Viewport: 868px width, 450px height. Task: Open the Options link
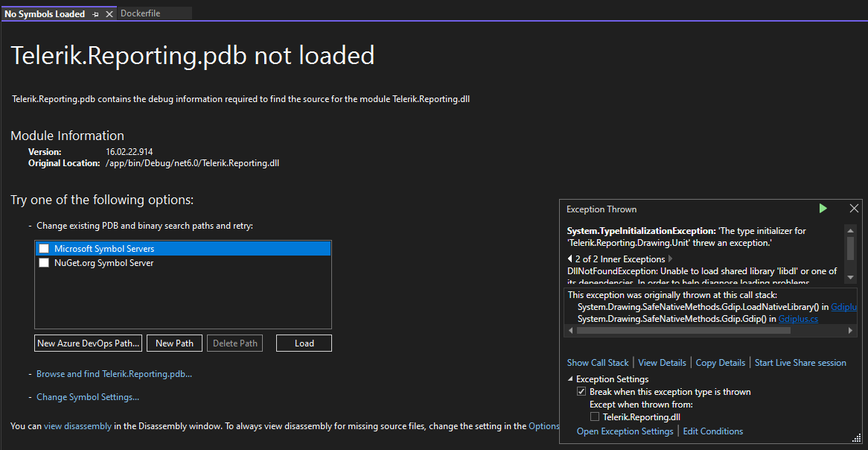coord(544,426)
